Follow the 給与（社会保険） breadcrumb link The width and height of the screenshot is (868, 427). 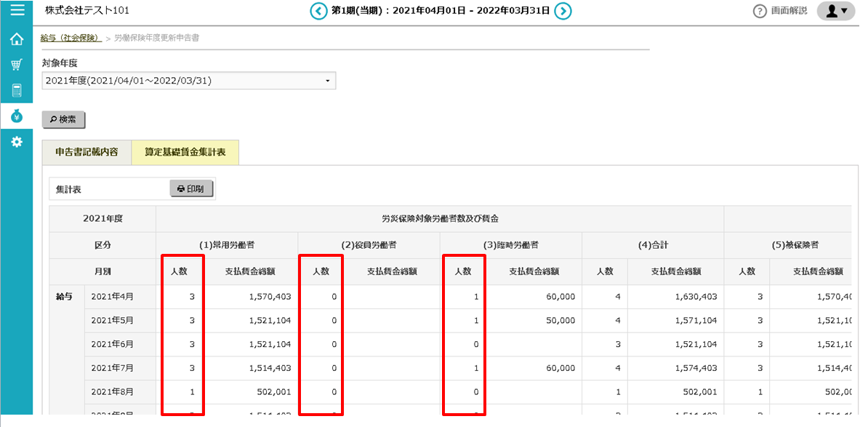[71, 37]
